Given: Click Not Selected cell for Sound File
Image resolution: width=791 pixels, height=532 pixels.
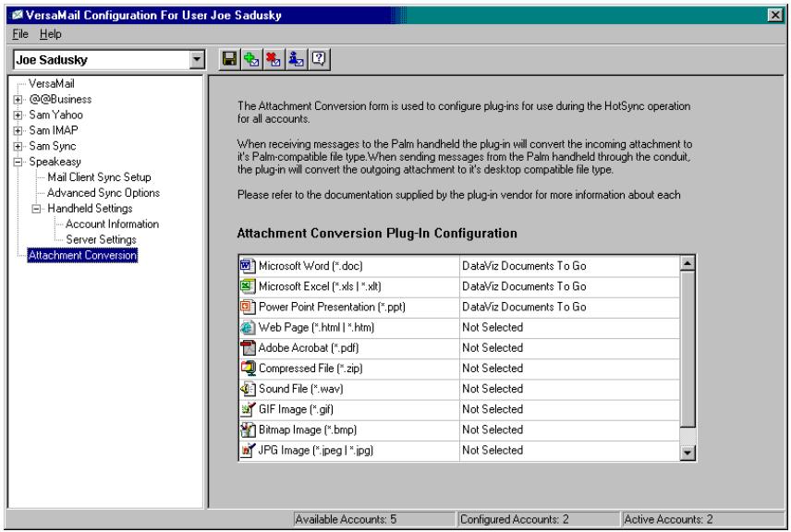Looking at the screenshot, I should tap(569, 389).
